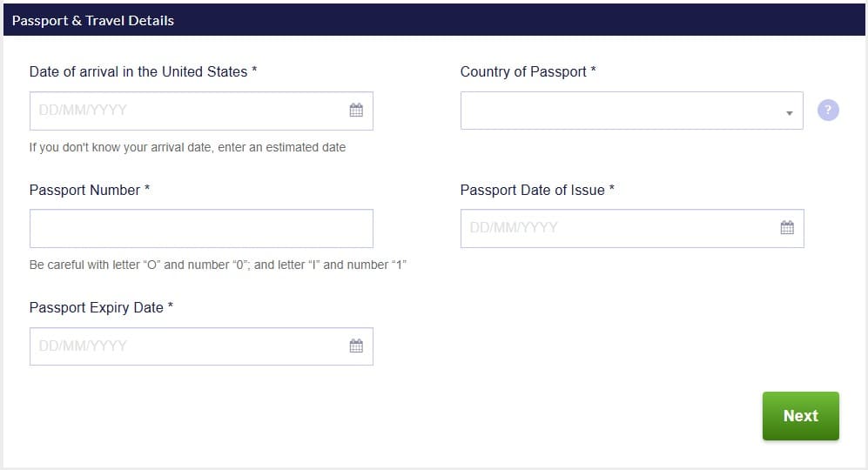
Task: Click the letter O and number 0 hint
Action: (218, 265)
